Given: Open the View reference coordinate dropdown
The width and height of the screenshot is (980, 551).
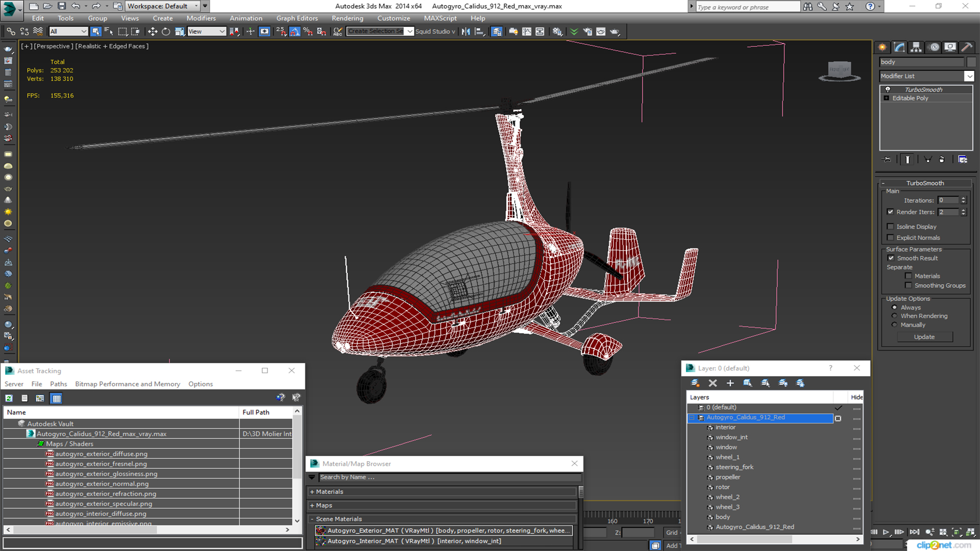Looking at the screenshot, I should 207,32.
